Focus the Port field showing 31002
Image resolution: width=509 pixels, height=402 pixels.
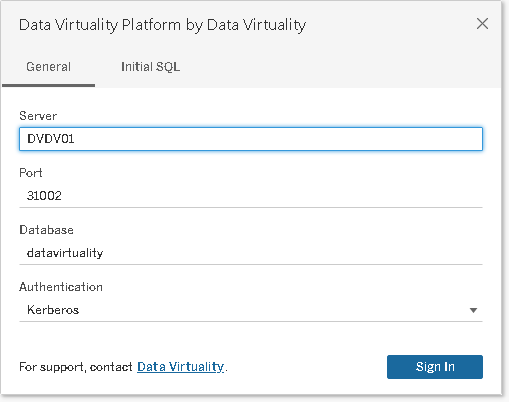click(x=251, y=196)
